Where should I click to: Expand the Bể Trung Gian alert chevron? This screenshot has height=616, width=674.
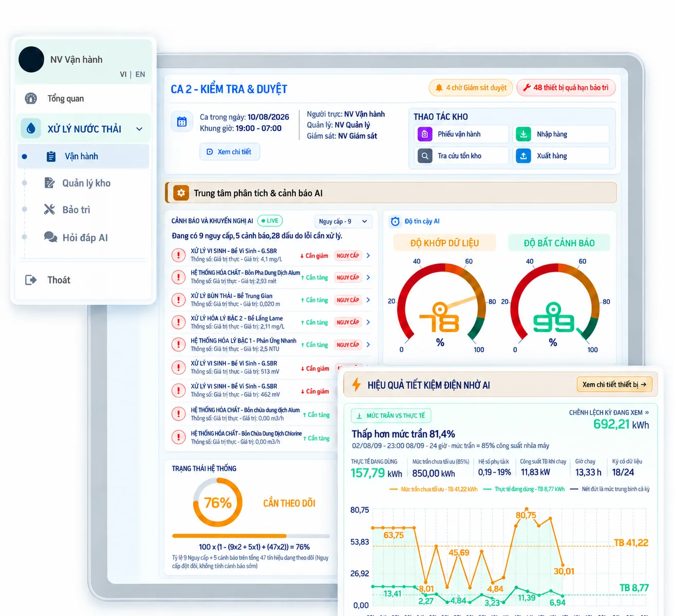pyautogui.click(x=368, y=300)
